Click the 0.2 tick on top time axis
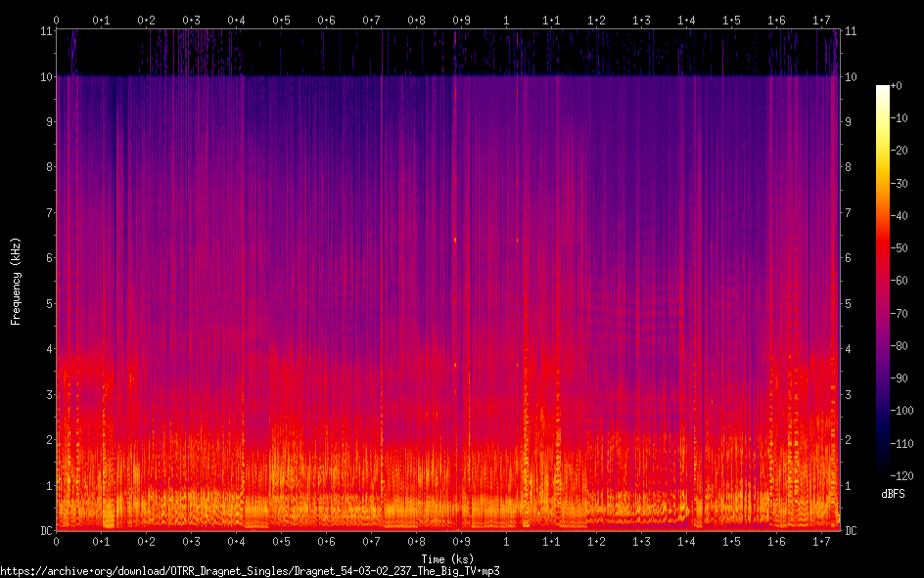 (x=146, y=20)
